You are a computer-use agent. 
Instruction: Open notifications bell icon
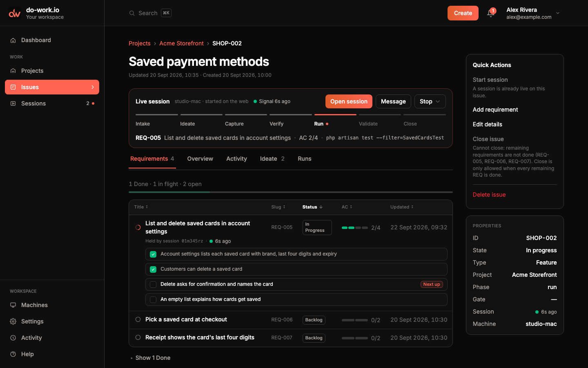pyautogui.click(x=490, y=13)
